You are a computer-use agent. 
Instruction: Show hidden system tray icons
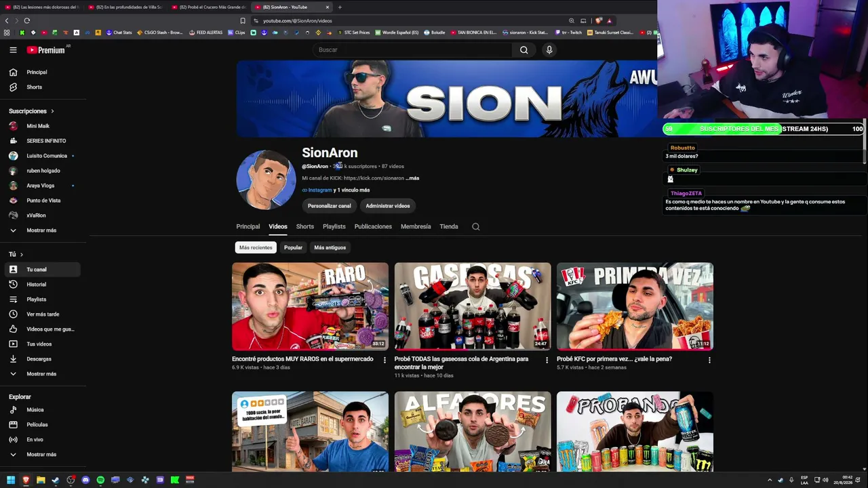[769, 480]
